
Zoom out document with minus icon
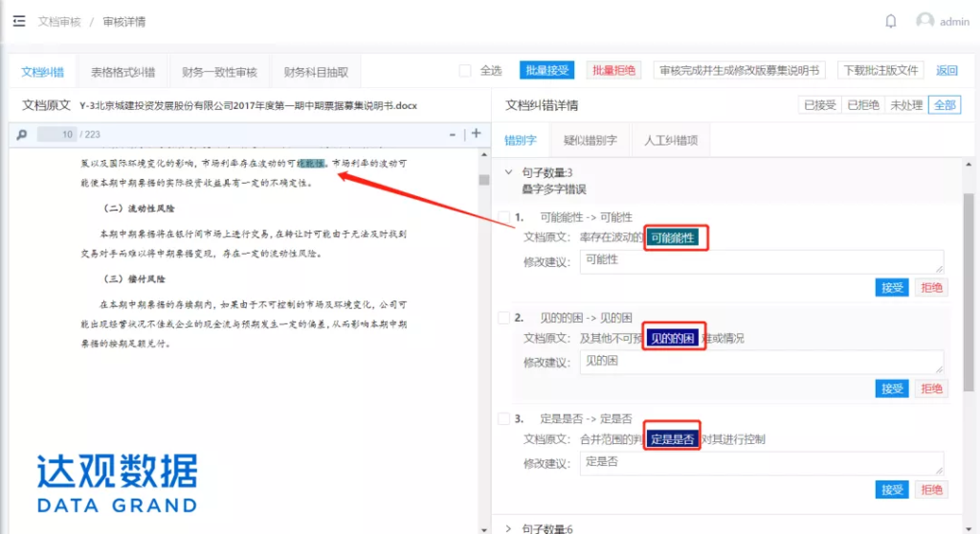pos(453,135)
